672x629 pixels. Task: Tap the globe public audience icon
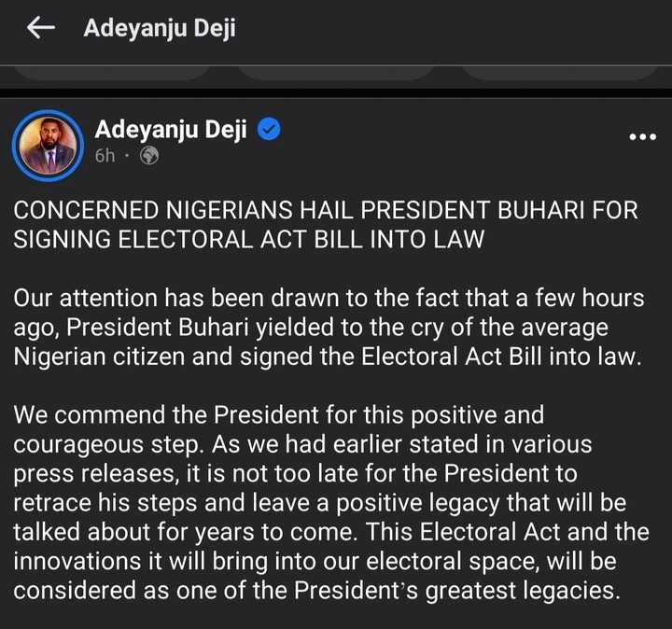[x=148, y=157]
